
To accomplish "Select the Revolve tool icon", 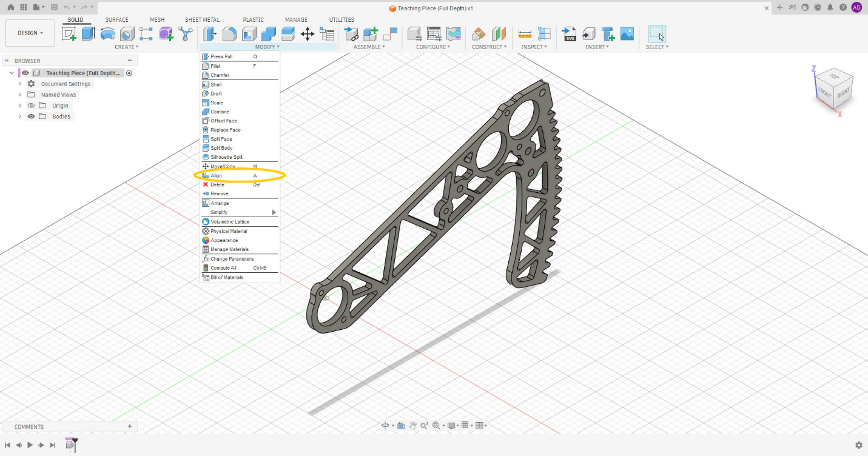I will 108,33.
